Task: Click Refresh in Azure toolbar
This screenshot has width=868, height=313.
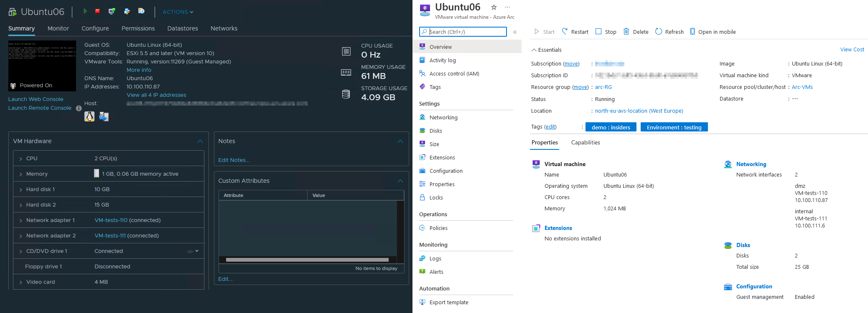Action: click(x=669, y=32)
